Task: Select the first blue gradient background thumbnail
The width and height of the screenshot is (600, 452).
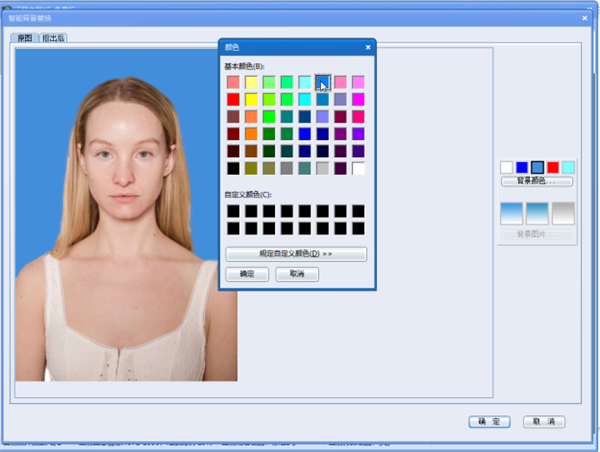Action: (511, 213)
